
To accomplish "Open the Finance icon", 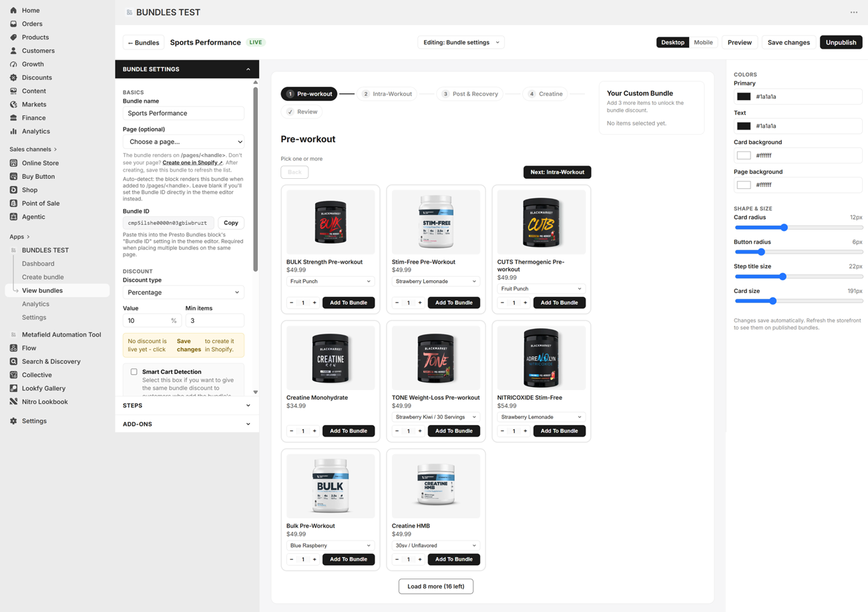I will [13, 117].
